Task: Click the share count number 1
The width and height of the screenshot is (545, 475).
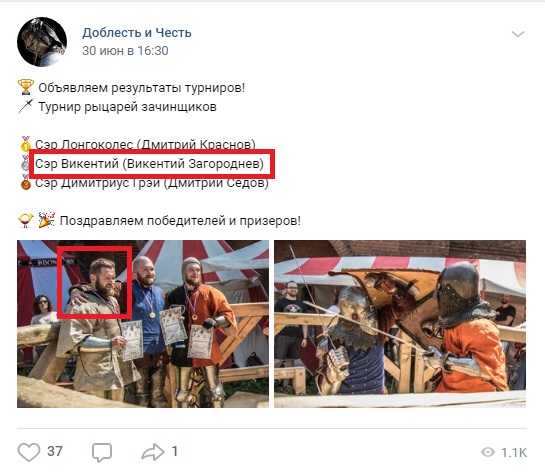Action: pos(175,451)
